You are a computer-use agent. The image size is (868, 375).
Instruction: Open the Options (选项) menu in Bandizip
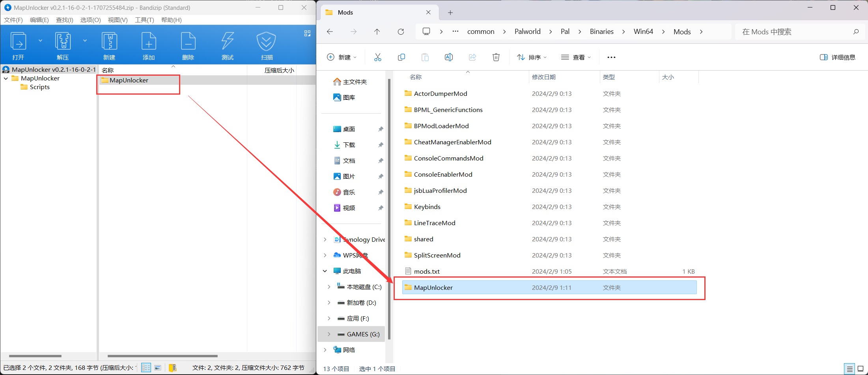pyautogui.click(x=90, y=20)
